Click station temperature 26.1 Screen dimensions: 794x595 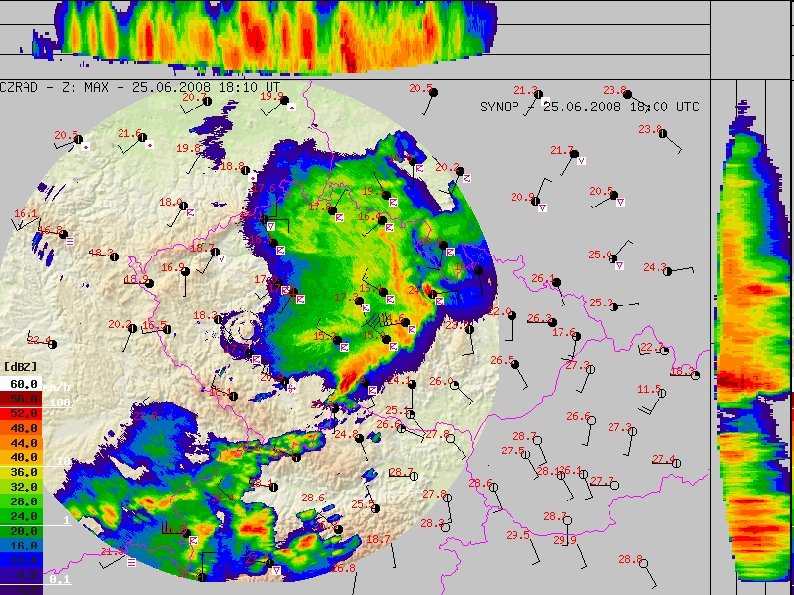543,278
